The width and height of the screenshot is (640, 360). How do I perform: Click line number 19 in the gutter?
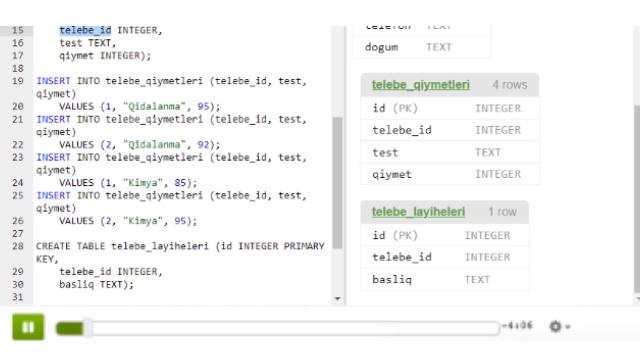18,81
